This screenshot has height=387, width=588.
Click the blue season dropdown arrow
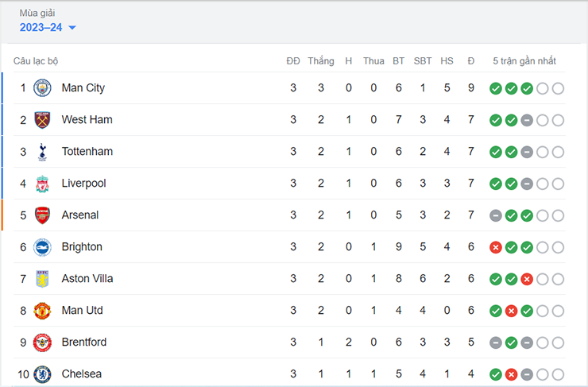click(x=72, y=29)
